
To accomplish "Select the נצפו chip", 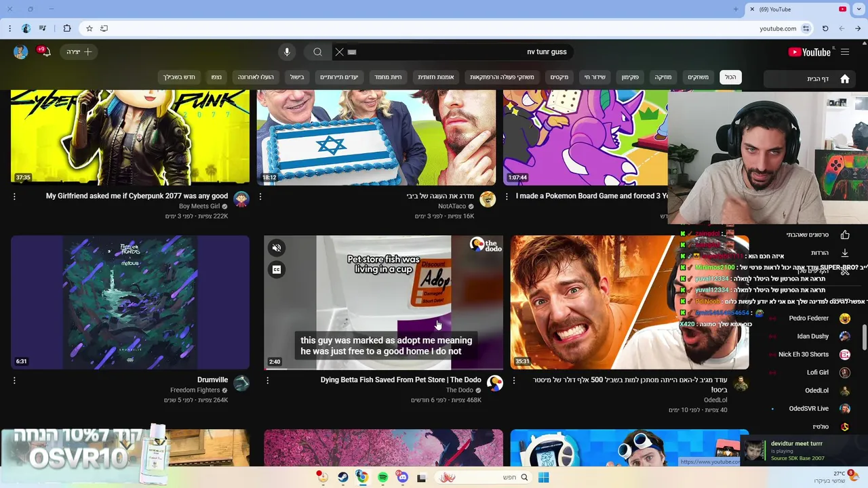I will [216, 77].
